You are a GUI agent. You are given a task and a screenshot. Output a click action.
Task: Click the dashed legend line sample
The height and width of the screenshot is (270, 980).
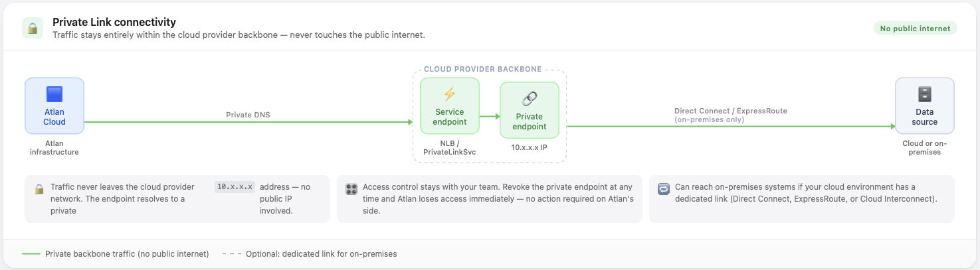point(231,254)
